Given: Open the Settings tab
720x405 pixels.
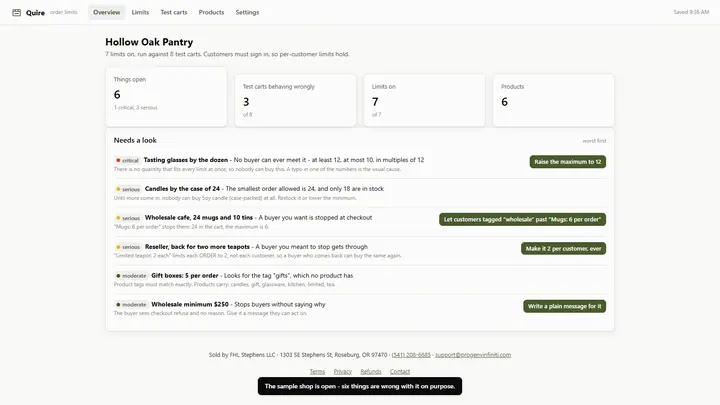Looking at the screenshot, I should point(247,12).
